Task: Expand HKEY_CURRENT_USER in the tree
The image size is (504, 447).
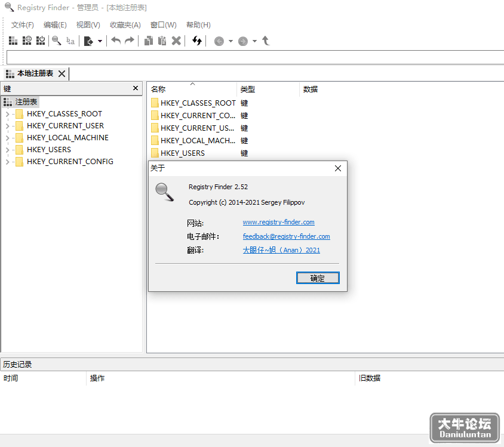Action: (7, 126)
